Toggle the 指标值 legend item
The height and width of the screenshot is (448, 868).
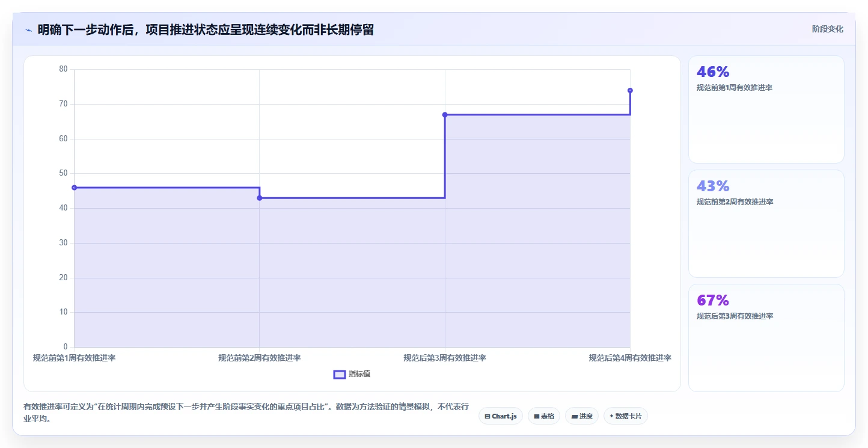click(x=352, y=374)
